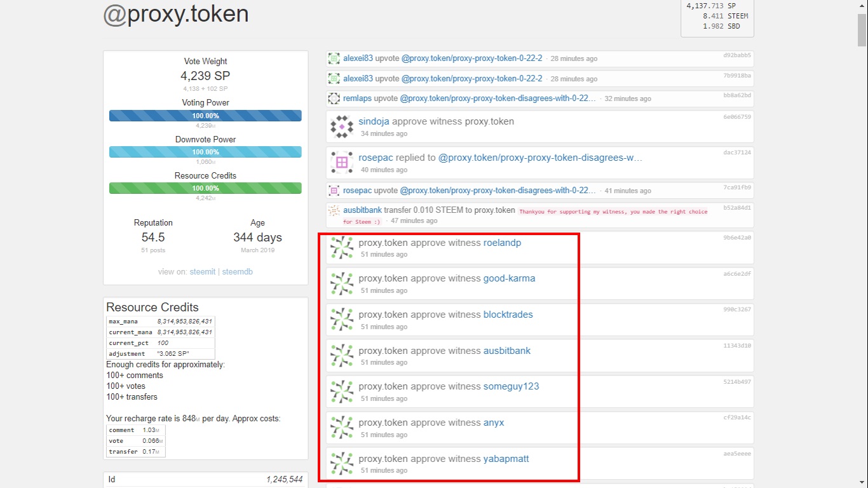The height and width of the screenshot is (488, 868).
Task: Click proxy.token avatar beside ausbitbank approval
Action: 342,356
